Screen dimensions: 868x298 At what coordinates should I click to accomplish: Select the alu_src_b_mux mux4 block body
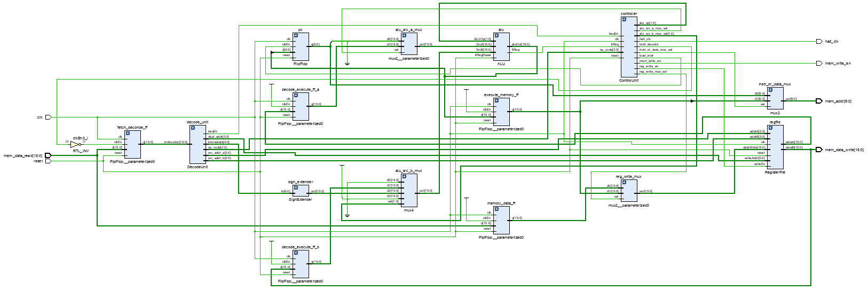coord(409,191)
